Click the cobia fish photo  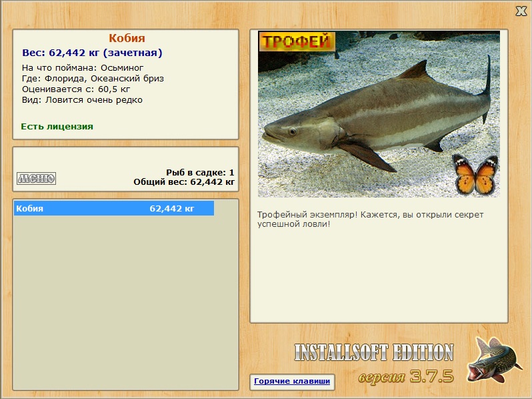[x=379, y=114]
